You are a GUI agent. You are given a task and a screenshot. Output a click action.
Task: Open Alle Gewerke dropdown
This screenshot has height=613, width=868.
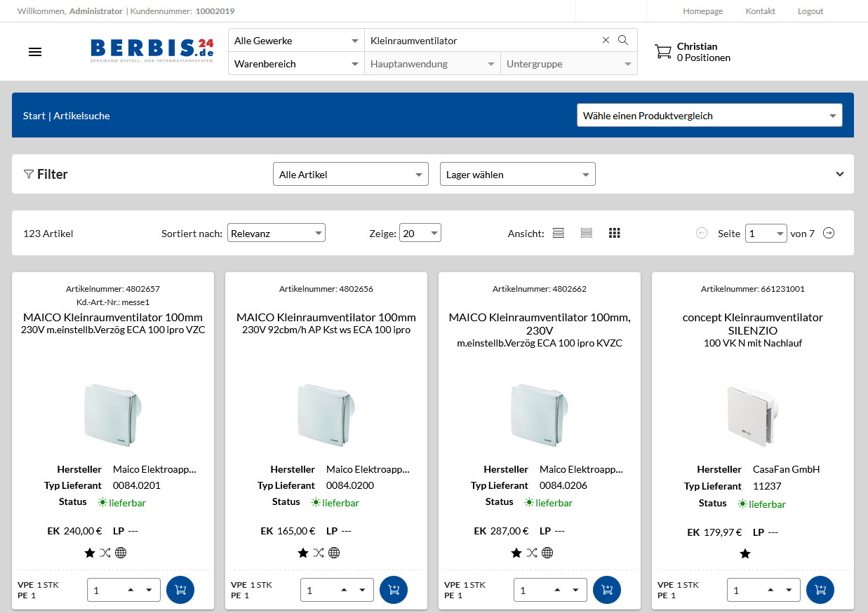pos(296,41)
